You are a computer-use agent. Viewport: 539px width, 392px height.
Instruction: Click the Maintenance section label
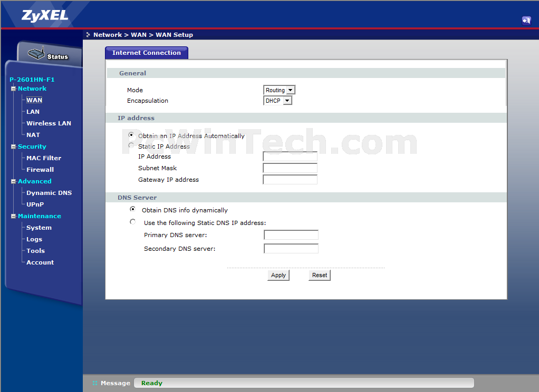pyautogui.click(x=39, y=216)
